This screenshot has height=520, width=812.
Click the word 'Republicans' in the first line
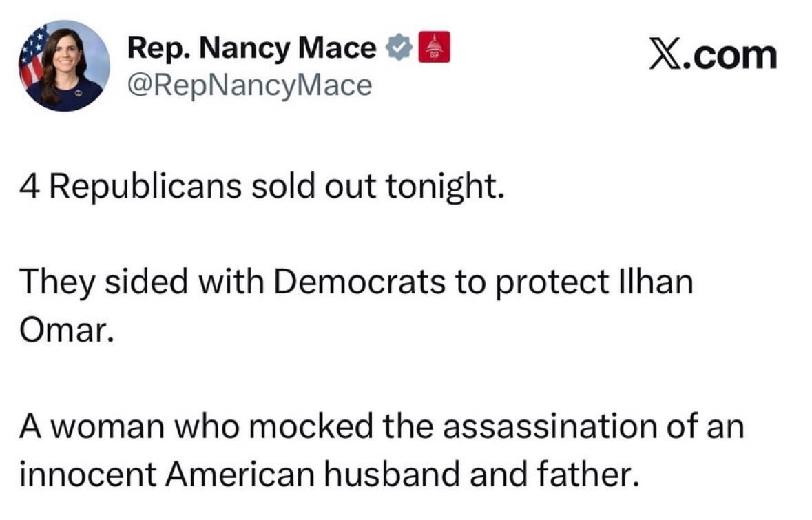tap(143, 188)
